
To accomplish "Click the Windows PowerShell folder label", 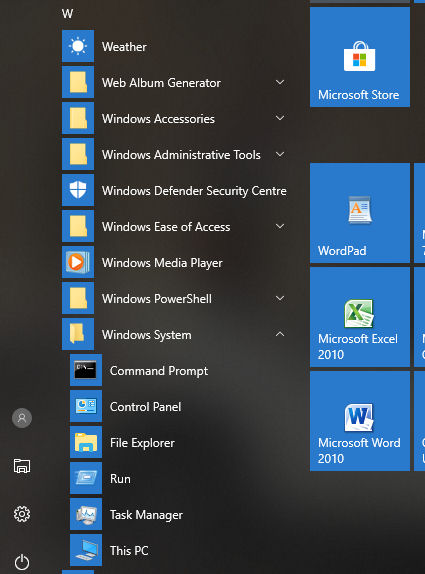I will pos(157,299).
